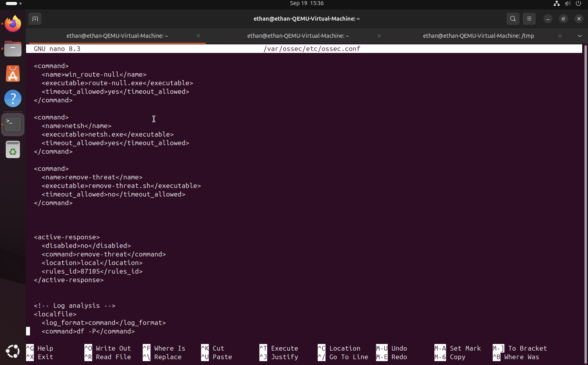Switch to the /tmp terminal tab

(x=478, y=36)
